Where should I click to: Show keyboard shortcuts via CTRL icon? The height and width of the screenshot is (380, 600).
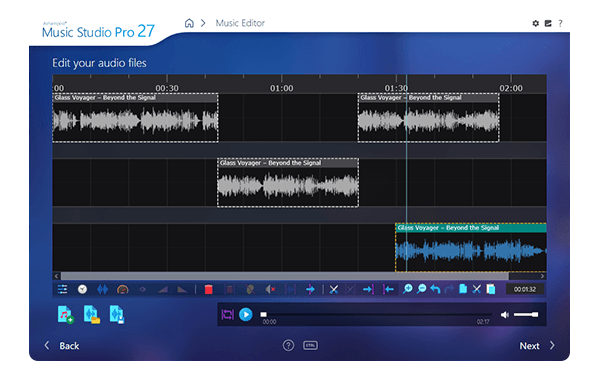(x=310, y=346)
